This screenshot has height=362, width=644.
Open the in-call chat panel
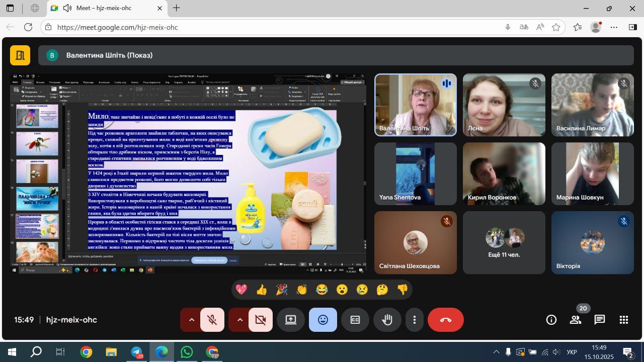(x=599, y=320)
